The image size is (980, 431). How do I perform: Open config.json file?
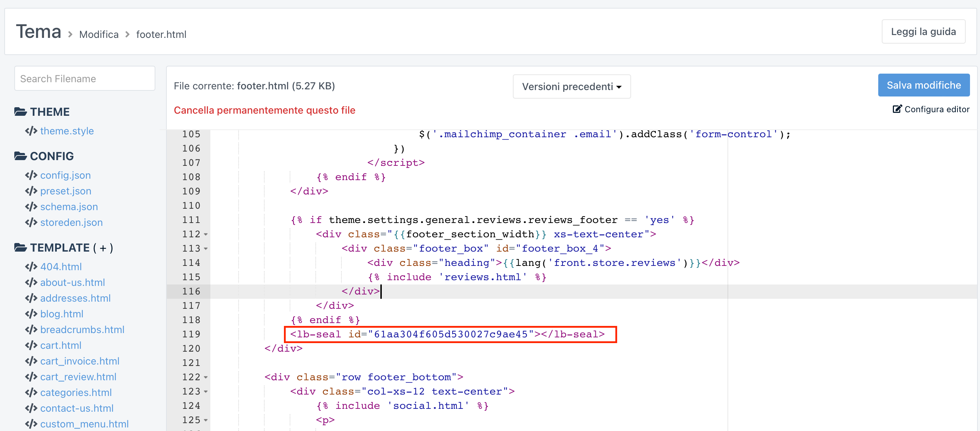[x=65, y=175]
